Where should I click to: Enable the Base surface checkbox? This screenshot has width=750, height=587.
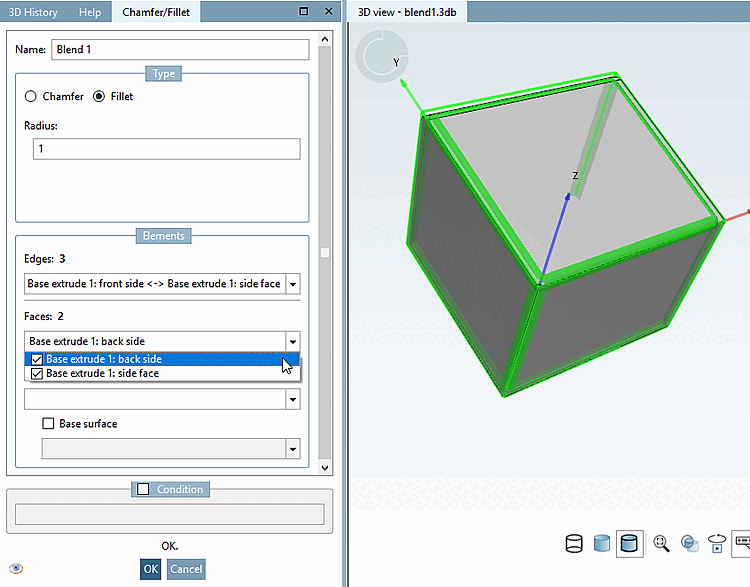(48, 423)
